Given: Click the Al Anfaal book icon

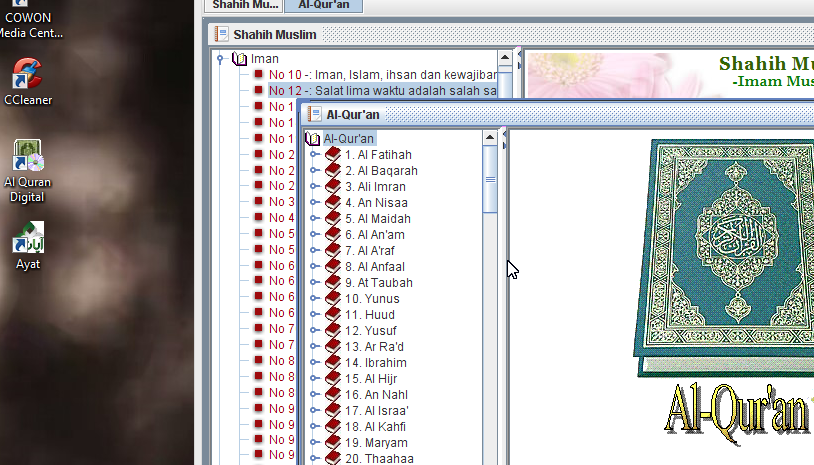Looking at the screenshot, I should tap(333, 267).
